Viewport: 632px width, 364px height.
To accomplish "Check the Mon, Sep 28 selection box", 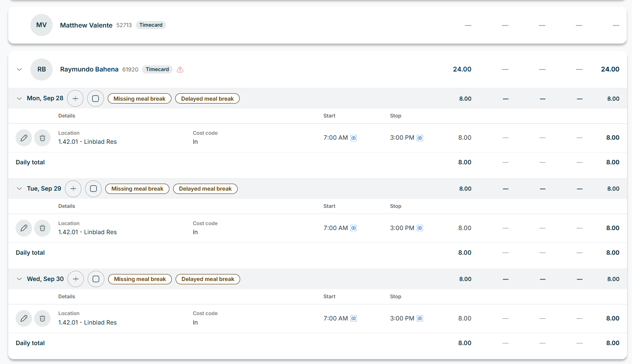I will tap(95, 99).
